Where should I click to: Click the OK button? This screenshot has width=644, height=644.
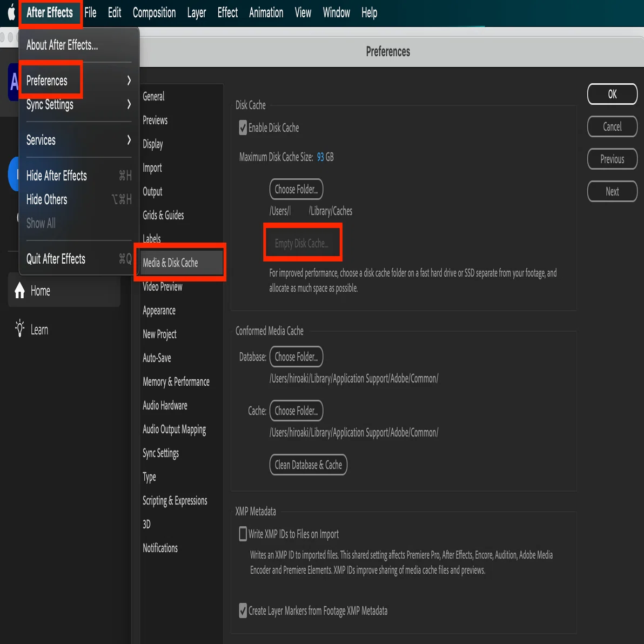[612, 94]
